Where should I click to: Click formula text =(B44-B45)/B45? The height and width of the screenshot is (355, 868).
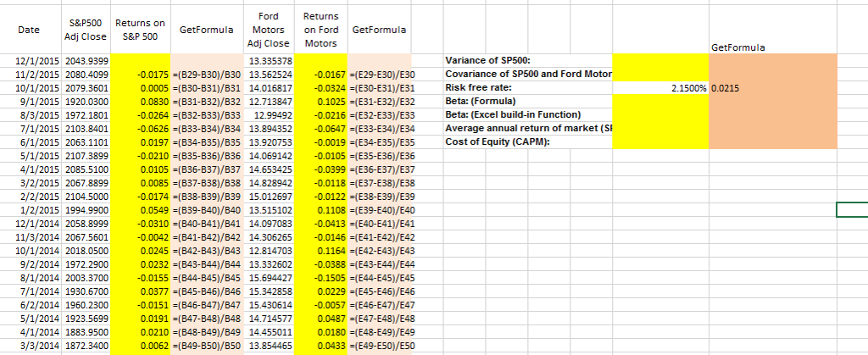[207, 279]
